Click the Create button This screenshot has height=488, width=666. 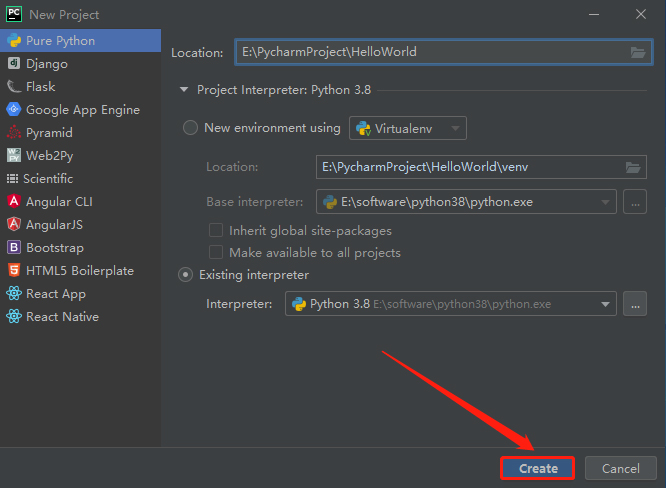click(538, 468)
